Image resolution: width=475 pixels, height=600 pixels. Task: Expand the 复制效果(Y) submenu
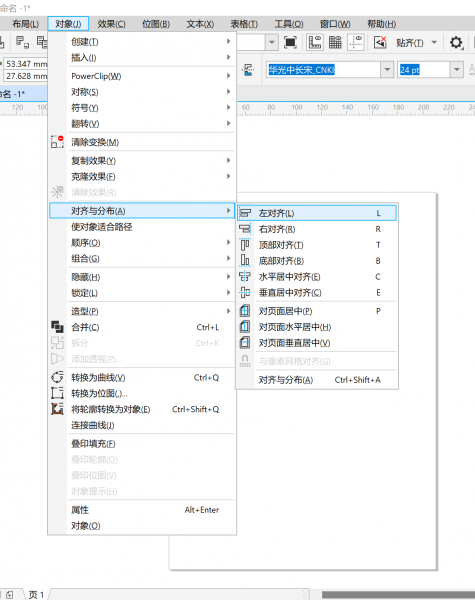coord(142,161)
